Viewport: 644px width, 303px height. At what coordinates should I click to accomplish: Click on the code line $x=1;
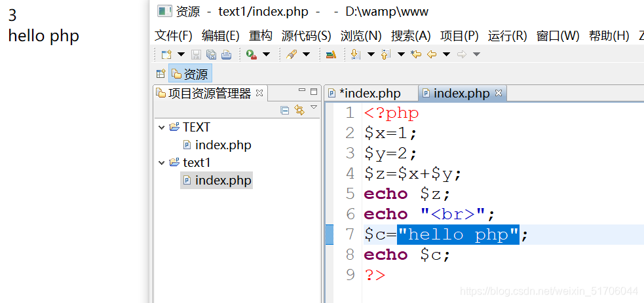coord(390,133)
